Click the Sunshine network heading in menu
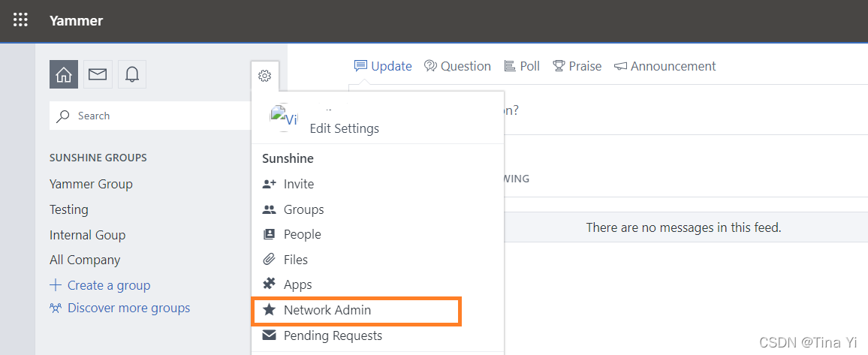 288,158
